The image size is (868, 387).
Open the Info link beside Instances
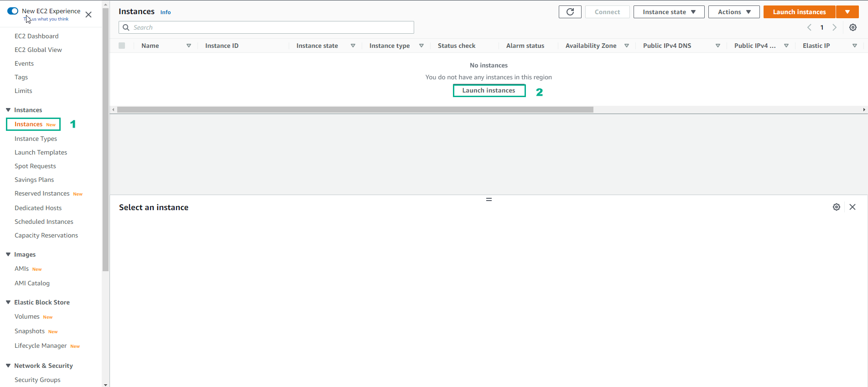[x=166, y=12]
